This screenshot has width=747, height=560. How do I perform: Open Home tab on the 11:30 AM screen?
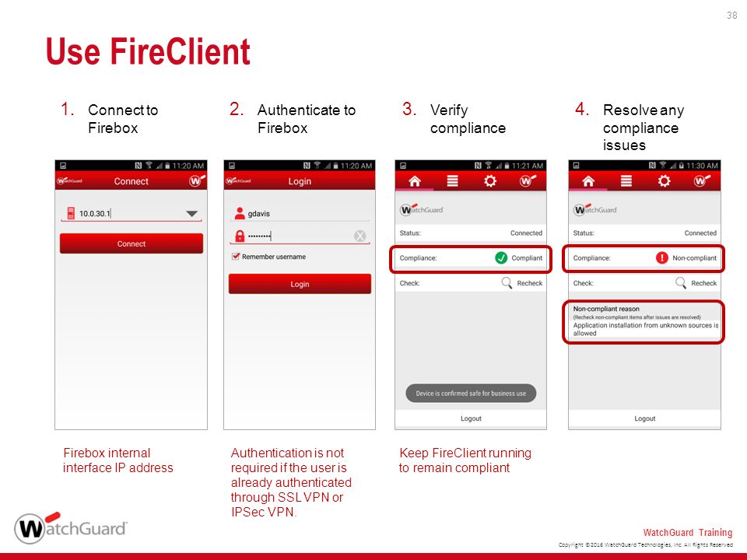click(588, 181)
